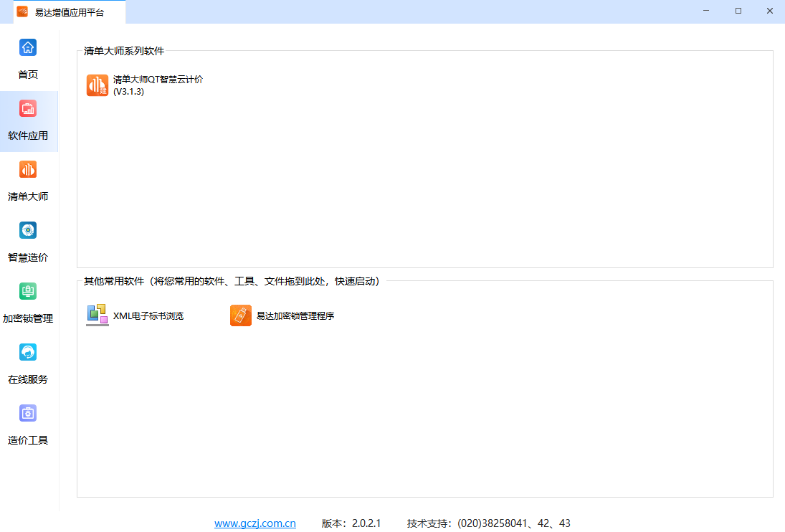Image resolution: width=785 pixels, height=532 pixels.
Task: Minimize the application window
Action: pos(706,11)
